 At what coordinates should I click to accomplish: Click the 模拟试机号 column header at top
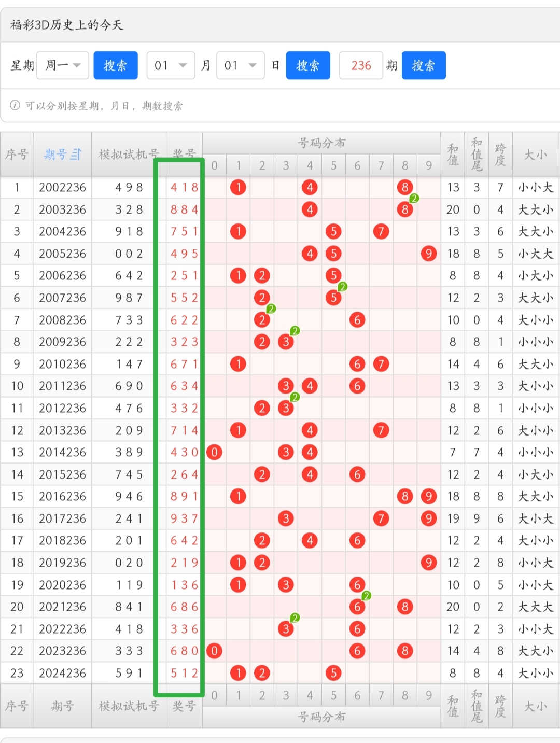coord(129,155)
